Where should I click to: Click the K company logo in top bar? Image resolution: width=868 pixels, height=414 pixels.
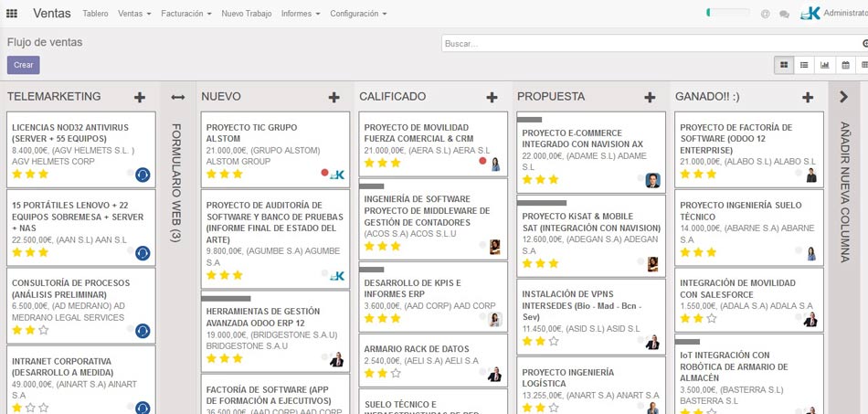point(810,14)
